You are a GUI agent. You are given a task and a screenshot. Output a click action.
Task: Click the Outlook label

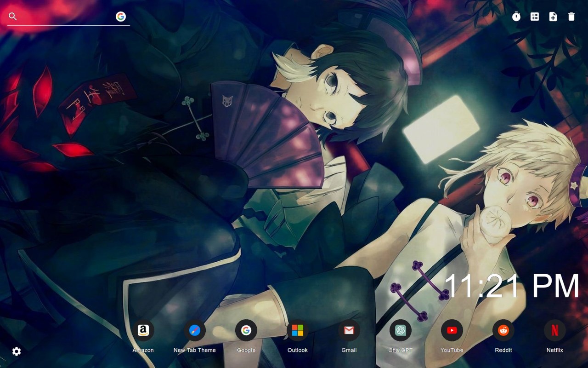298,350
